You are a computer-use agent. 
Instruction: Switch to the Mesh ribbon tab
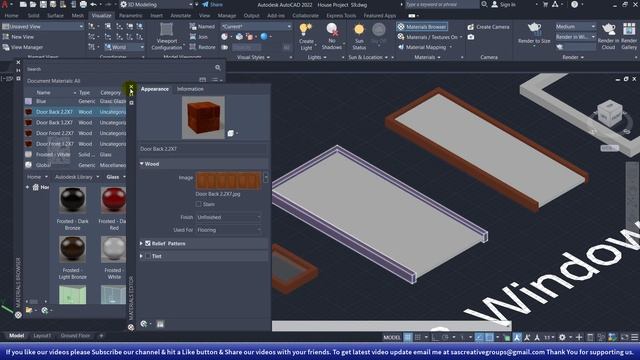tap(78, 16)
